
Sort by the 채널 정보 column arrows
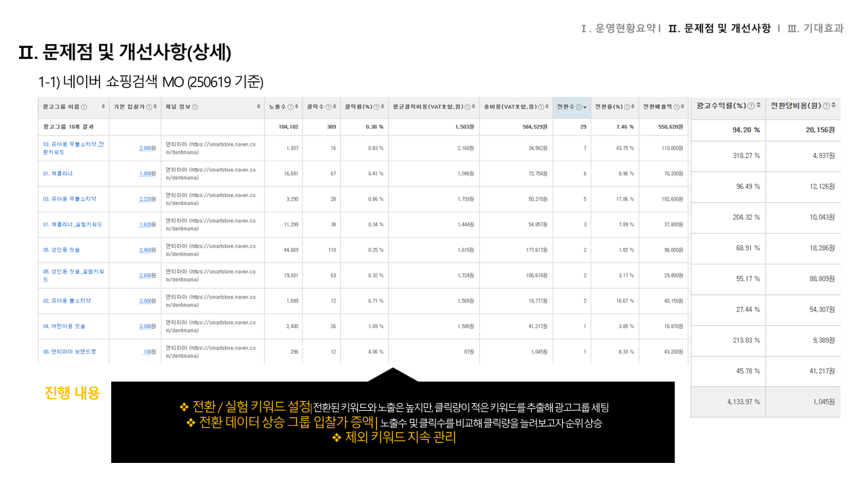[x=259, y=106]
